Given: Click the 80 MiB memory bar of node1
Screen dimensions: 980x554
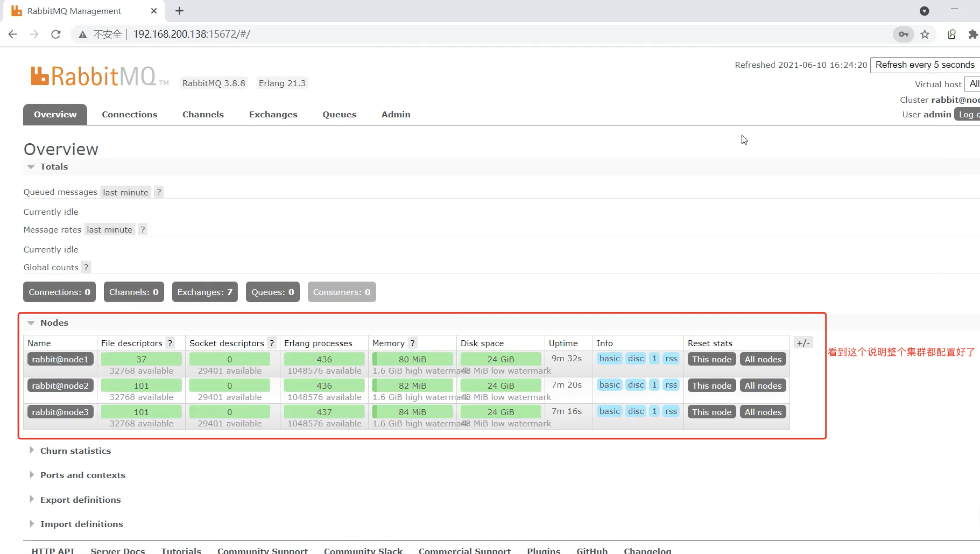Looking at the screenshot, I should click(412, 359).
